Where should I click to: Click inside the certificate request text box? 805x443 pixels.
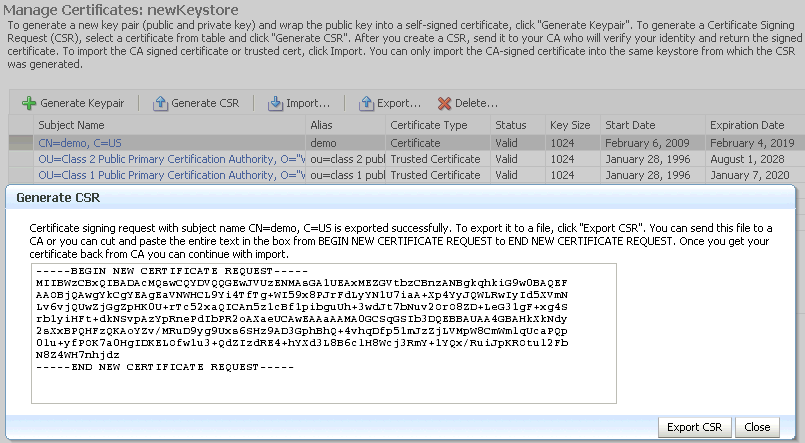(324, 334)
